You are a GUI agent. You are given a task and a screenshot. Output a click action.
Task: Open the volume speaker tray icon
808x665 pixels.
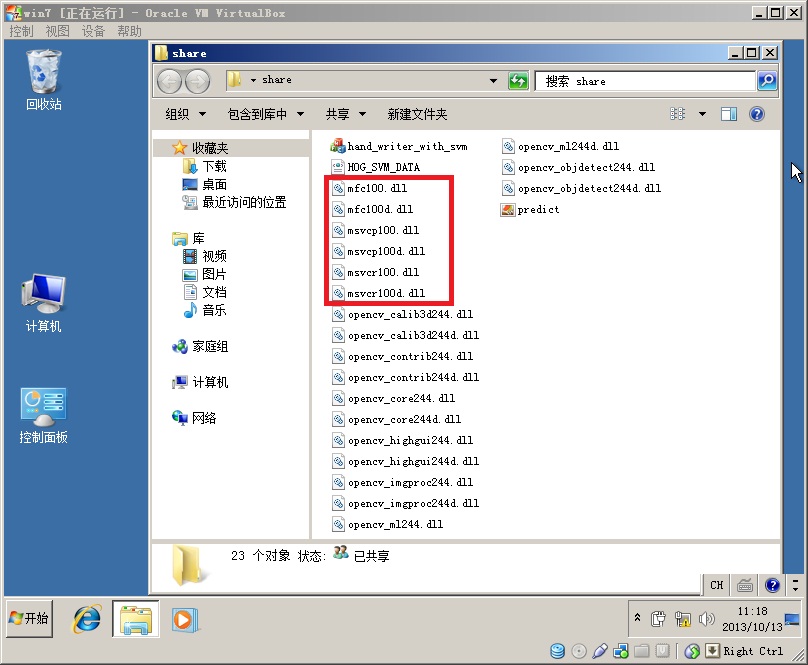(706, 619)
